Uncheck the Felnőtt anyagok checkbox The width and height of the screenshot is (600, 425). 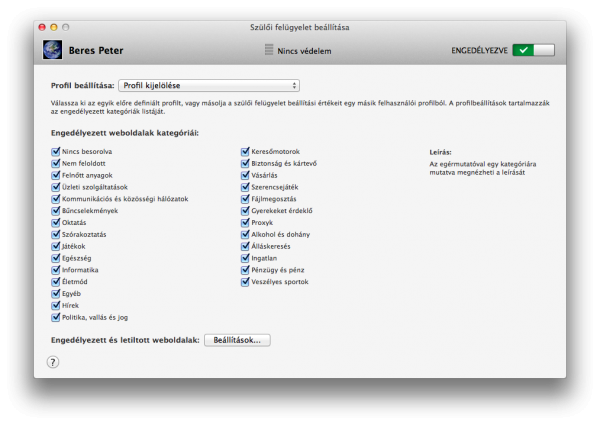coord(54,175)
